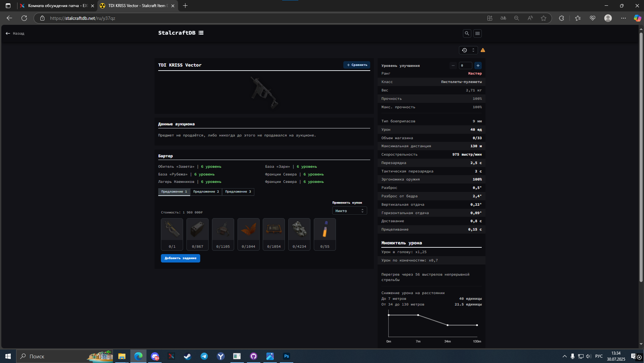The image size is (644, 363).
Task: Click the taskbar volume speaker icon
Action: [x=588, y=356]
